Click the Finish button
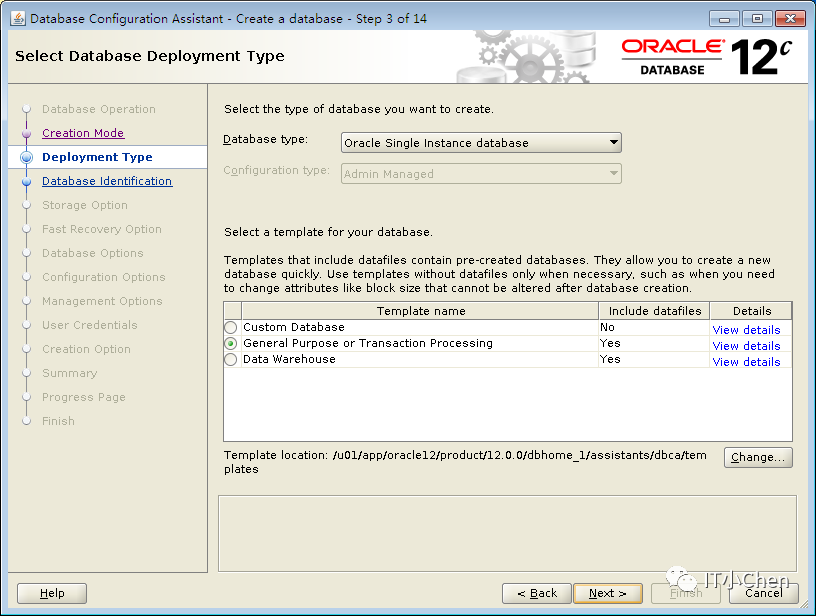 point(686,593)
